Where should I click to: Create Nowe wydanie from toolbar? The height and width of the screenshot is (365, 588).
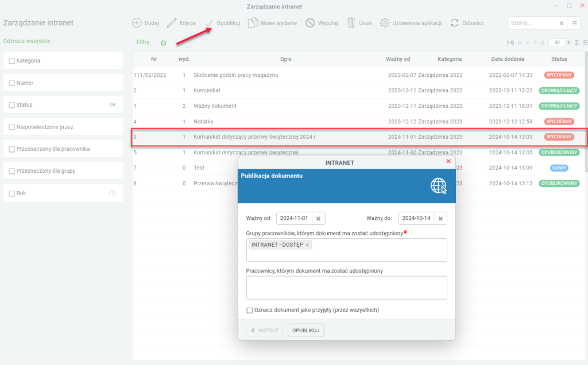273,23
